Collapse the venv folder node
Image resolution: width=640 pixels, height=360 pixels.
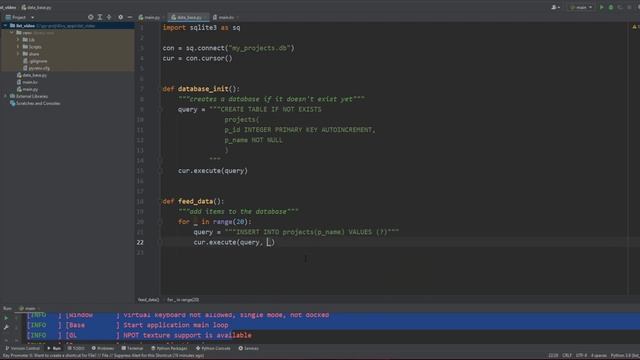pyautogui.click(x=12, y=33)
